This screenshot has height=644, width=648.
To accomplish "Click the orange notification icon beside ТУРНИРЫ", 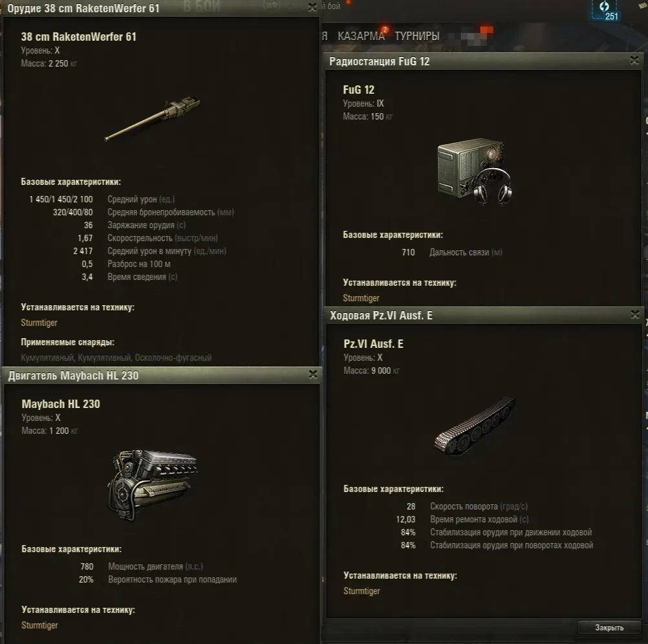I will click(x=487, y=30).
